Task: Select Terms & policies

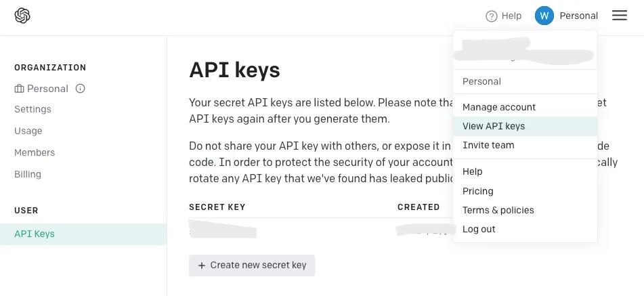Action: 498,210
